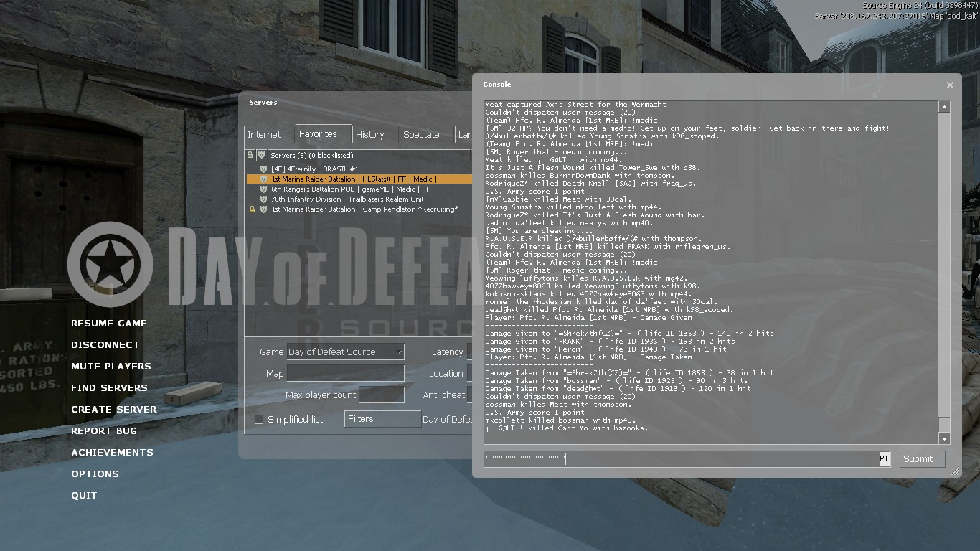Click console line 'Damage Taken from "bossman"'

pyautogui.click(x=616, y=381)
